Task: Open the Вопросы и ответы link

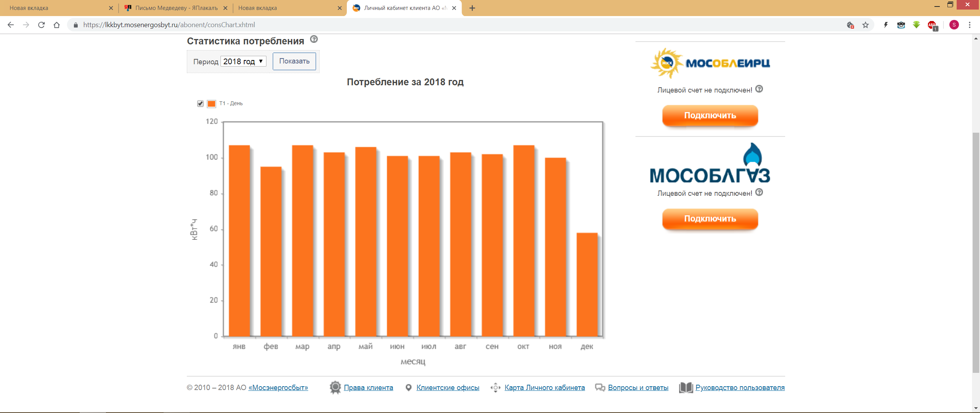Action: 638,388
